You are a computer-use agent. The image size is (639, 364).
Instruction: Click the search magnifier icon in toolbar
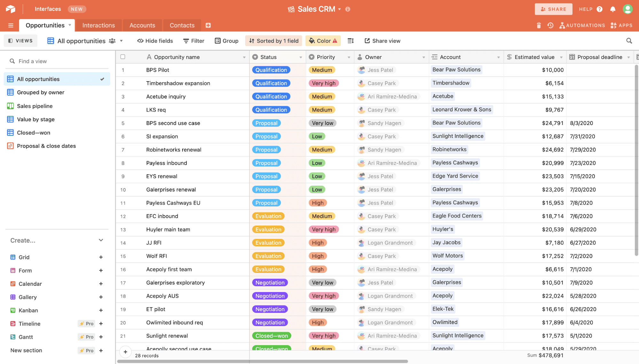629,41
